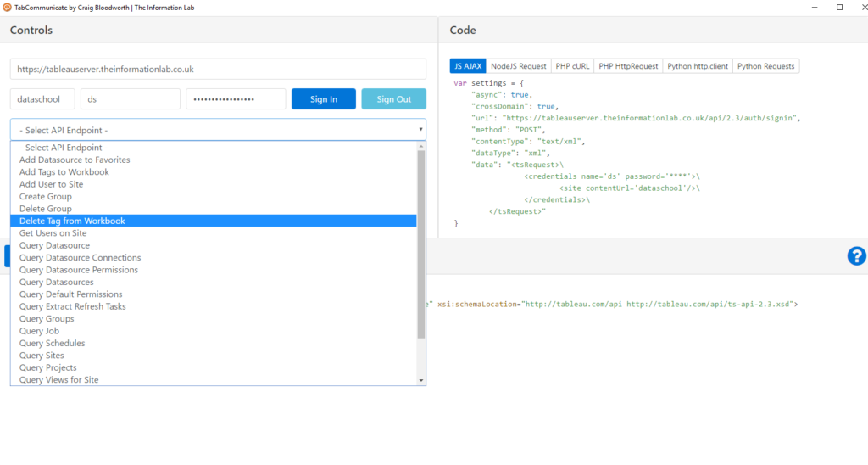
Task: Select Query Datasources endpoint
Action: [213, 282]
